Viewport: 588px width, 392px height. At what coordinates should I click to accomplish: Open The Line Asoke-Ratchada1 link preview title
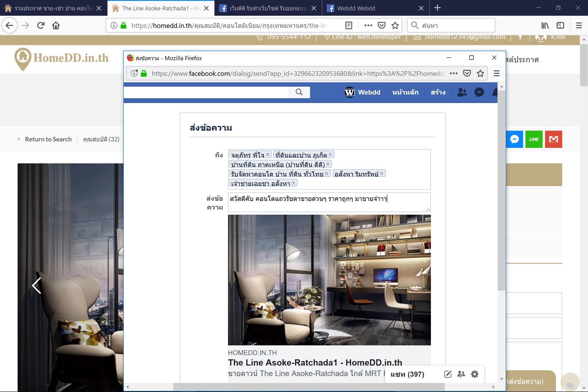click(315, 362)
